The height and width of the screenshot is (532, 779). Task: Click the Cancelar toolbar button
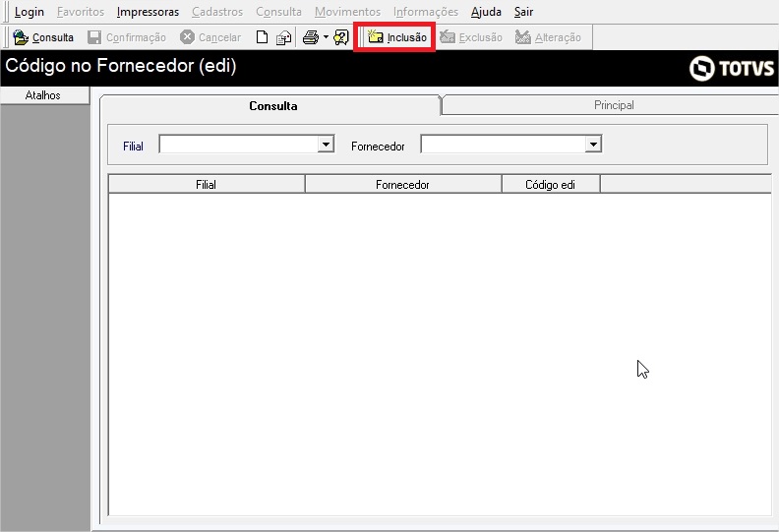[x=210, y=37]
